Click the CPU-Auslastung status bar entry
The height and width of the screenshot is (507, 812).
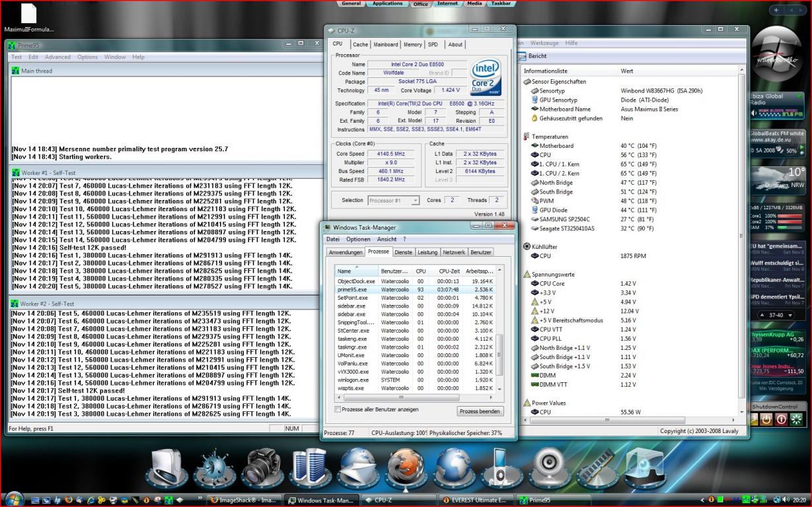(x=400, y=433)
